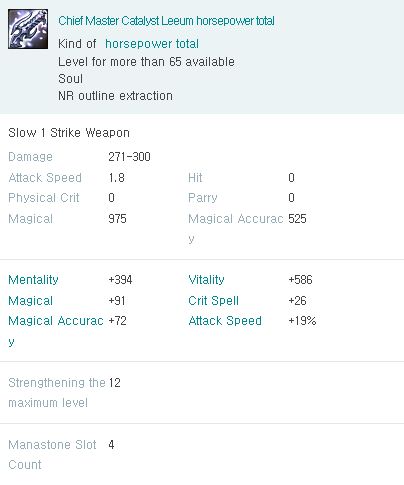This screenshot has width=404, height=485.
Task: Click the Hit stat label
Action: click(195, 178)
